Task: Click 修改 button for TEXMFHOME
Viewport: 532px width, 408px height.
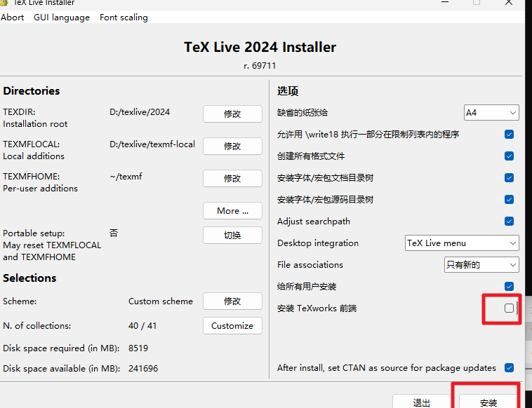Action: click(232, 178)
